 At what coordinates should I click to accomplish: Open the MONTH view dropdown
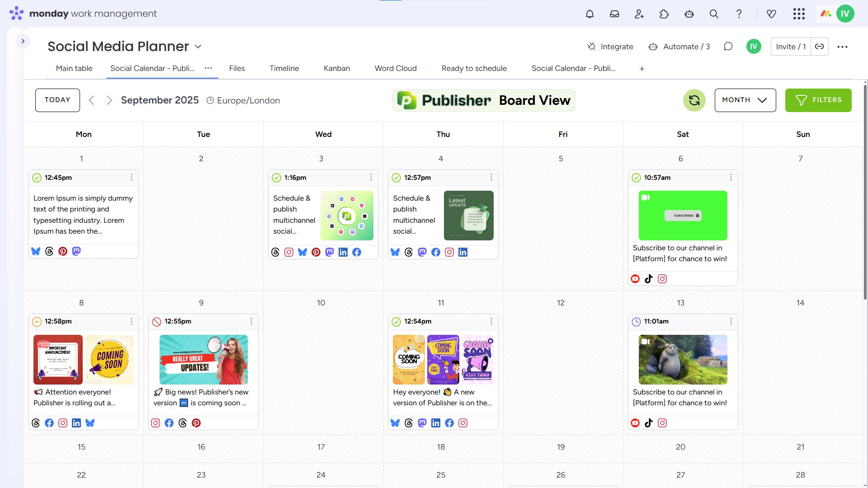point(745,100)
